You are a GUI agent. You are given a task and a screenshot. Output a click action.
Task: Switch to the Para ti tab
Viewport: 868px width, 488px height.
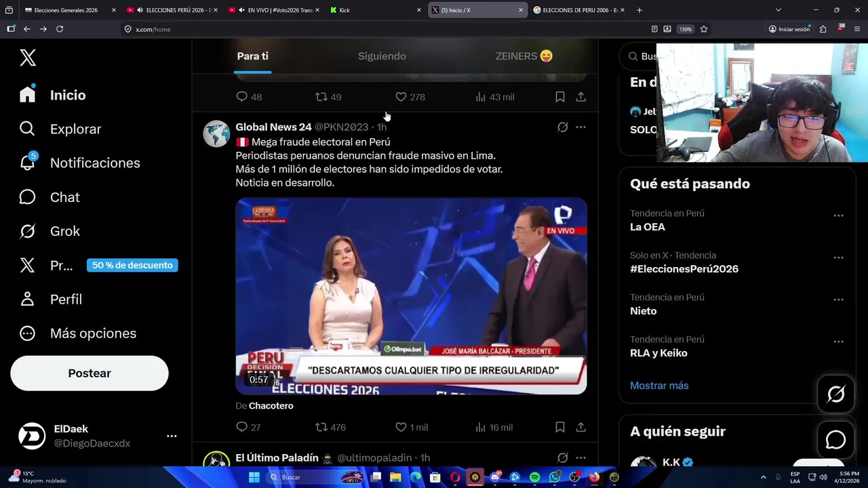click(x=253, y=56)
